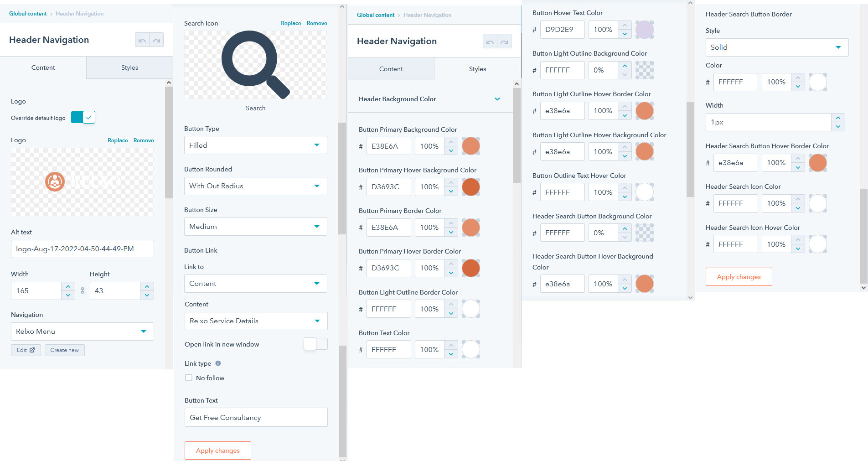Screen dimensions: 868x461
Task: Click the Search magnifier icon image
Action: [x=255, y=65]
